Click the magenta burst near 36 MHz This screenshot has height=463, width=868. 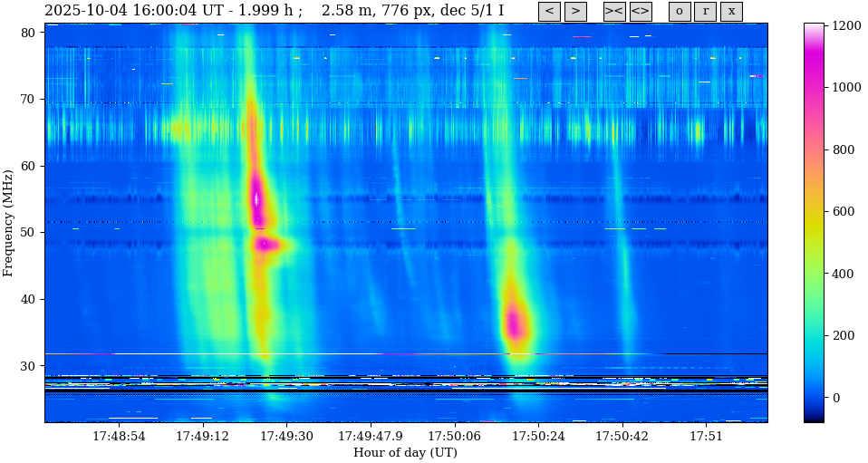[515, 323]
